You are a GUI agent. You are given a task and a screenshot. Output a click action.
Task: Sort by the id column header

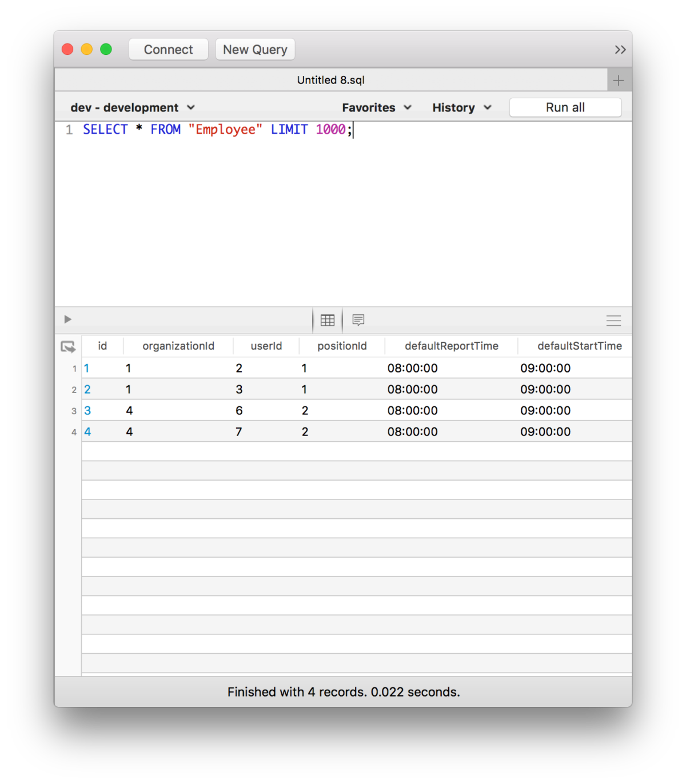pos(102,346)
